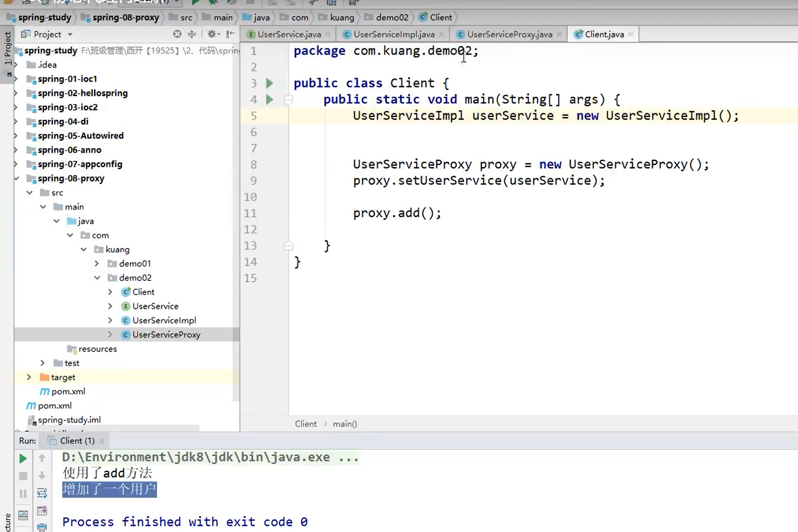
Task: Click fold end marker at line 13
Action: coord(288,246)
